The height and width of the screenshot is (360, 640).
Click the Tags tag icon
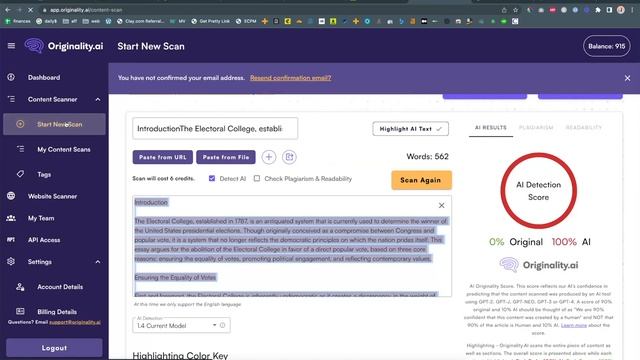tap(20, 174)
